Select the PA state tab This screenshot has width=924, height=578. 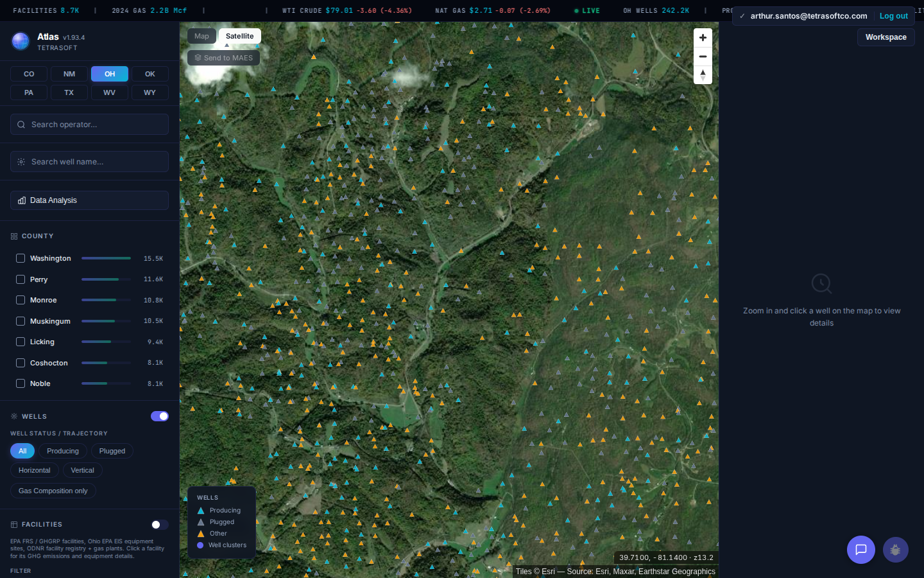29,92
